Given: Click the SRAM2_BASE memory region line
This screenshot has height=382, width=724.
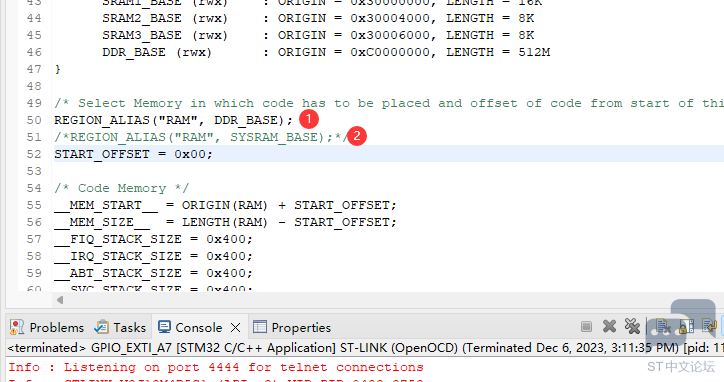Looking at the screenshot, I should pos(318,18).
